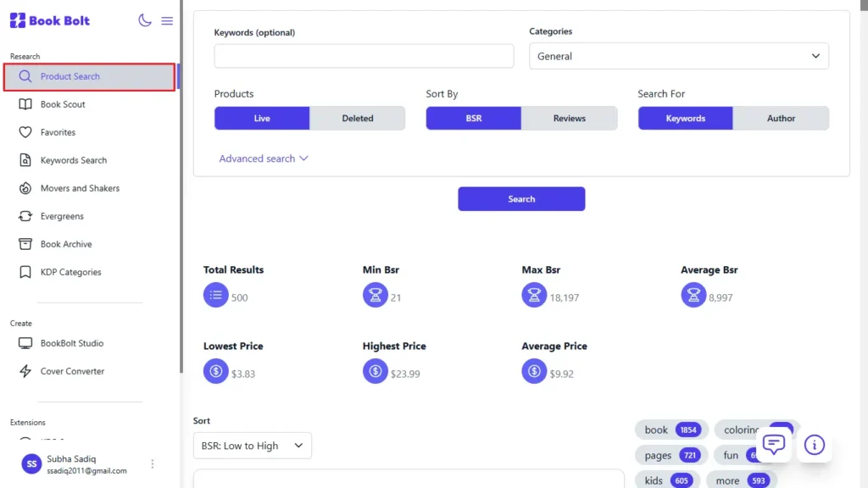Set Sort By to Reviews
Viewport: 868px width, 488px height.
pyautogui.click(x=569, y=119)
